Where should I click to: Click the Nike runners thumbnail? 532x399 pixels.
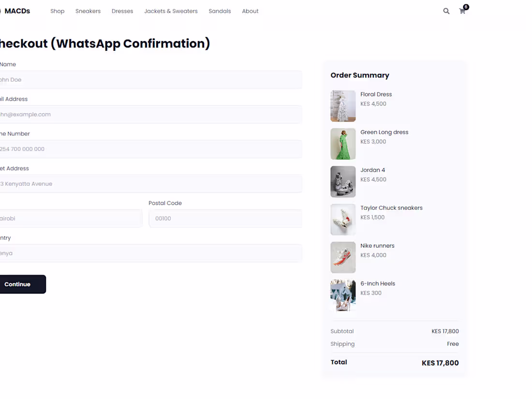(343, 257)
